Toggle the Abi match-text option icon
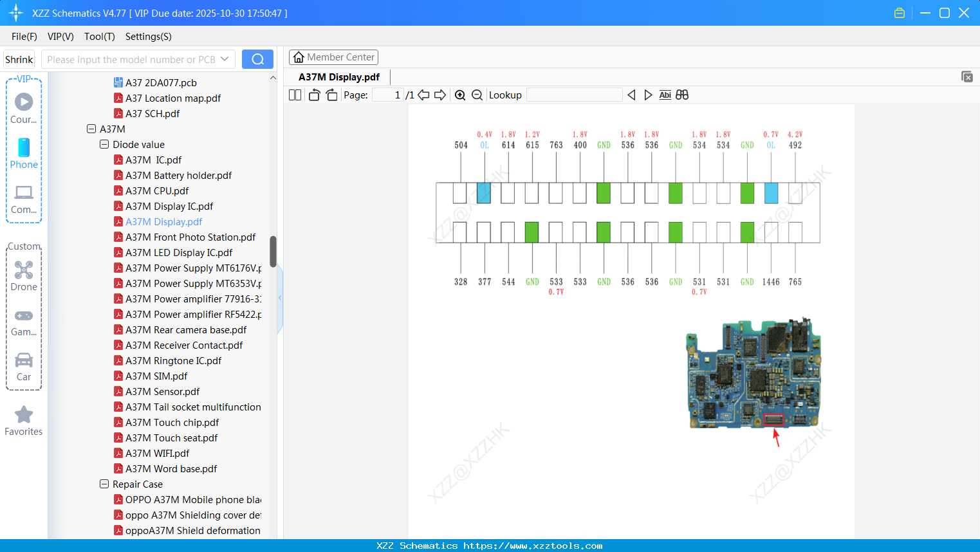Viewport: 980px width, 552px height. point(665,95)
